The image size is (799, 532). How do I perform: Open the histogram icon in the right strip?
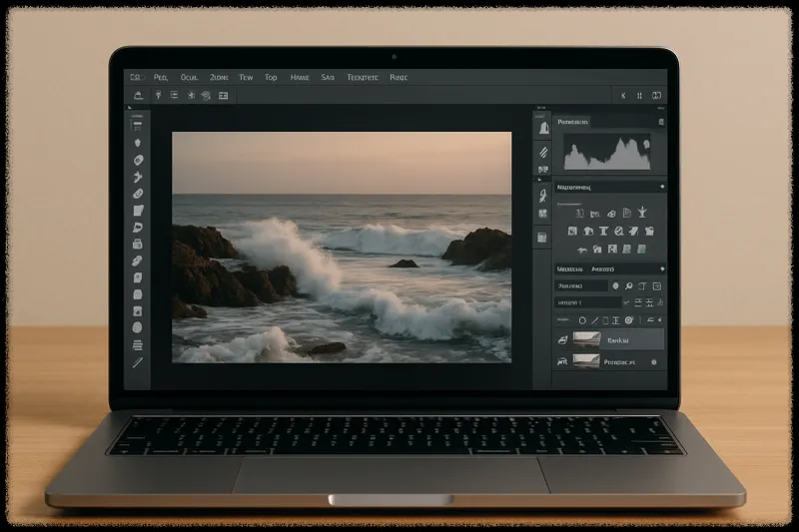pos(543,128)
